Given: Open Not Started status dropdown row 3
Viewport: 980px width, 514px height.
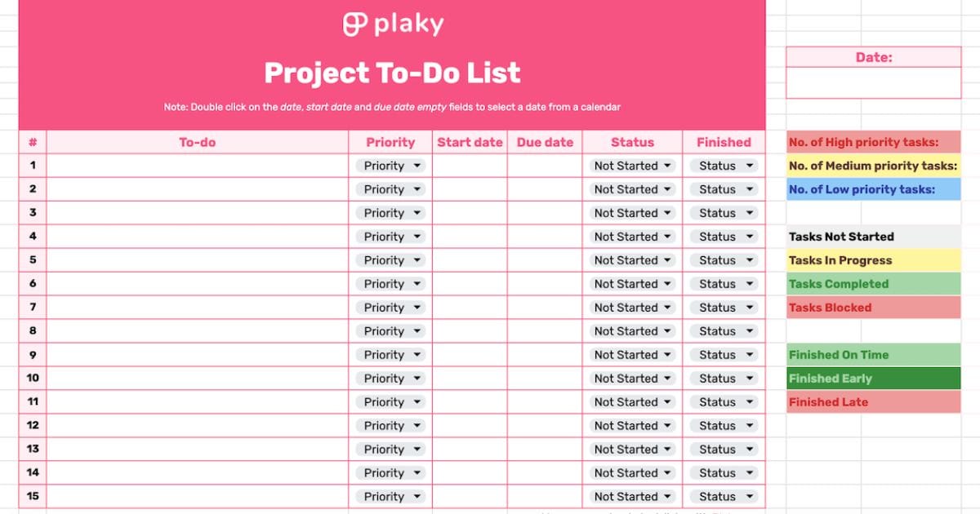Looking at the screenshot, I should (632, 213).
